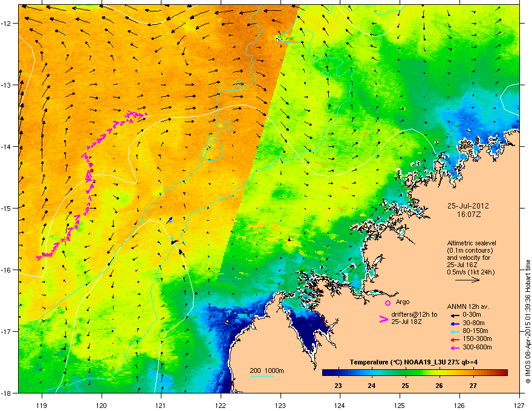
Task: Click latitude axis label -14
Action: tap(7, 146)
